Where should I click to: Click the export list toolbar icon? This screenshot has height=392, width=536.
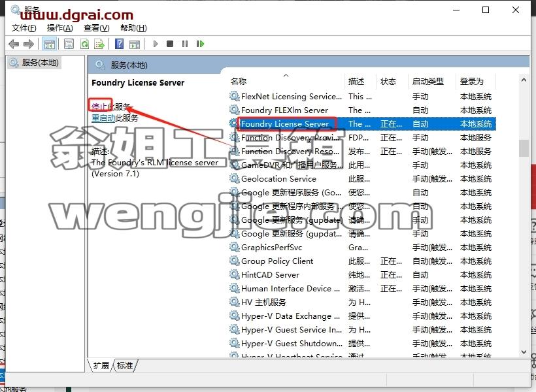pos(99,44)
